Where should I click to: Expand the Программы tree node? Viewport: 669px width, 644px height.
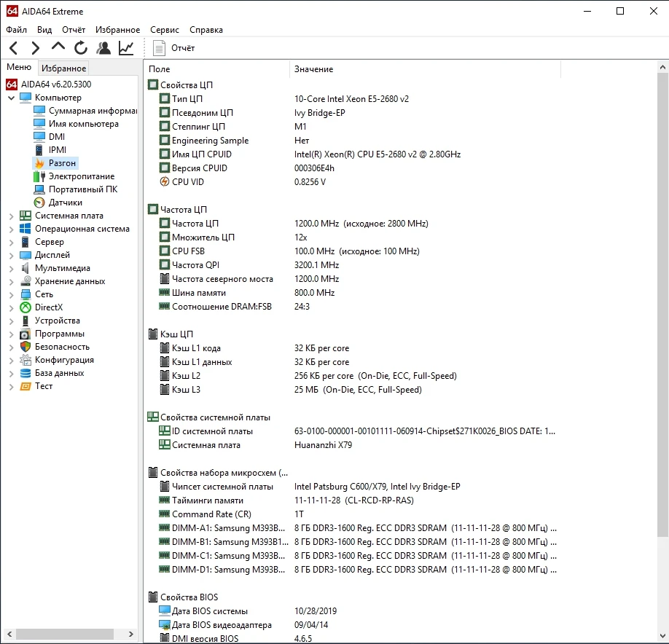[12, 334]
